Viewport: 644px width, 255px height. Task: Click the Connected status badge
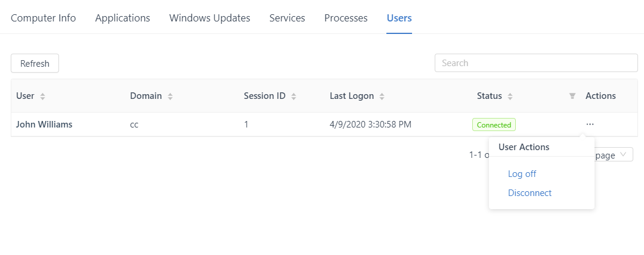point(494,125)
